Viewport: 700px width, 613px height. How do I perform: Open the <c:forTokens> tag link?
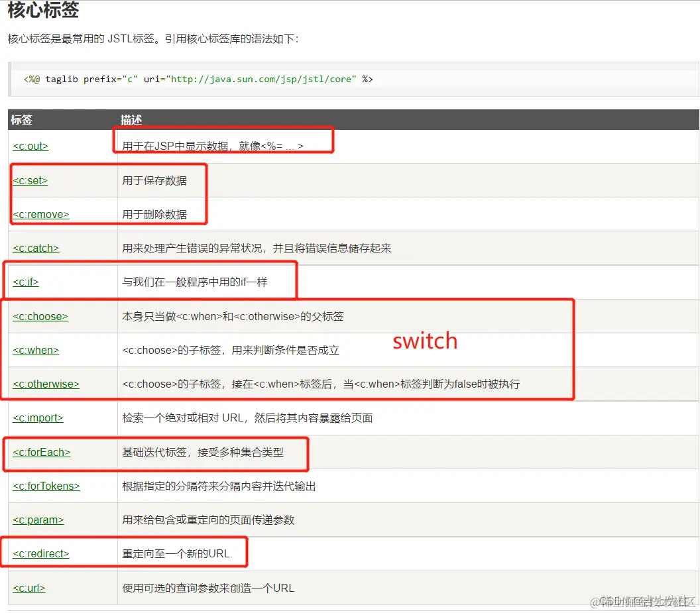pos(46,486)
